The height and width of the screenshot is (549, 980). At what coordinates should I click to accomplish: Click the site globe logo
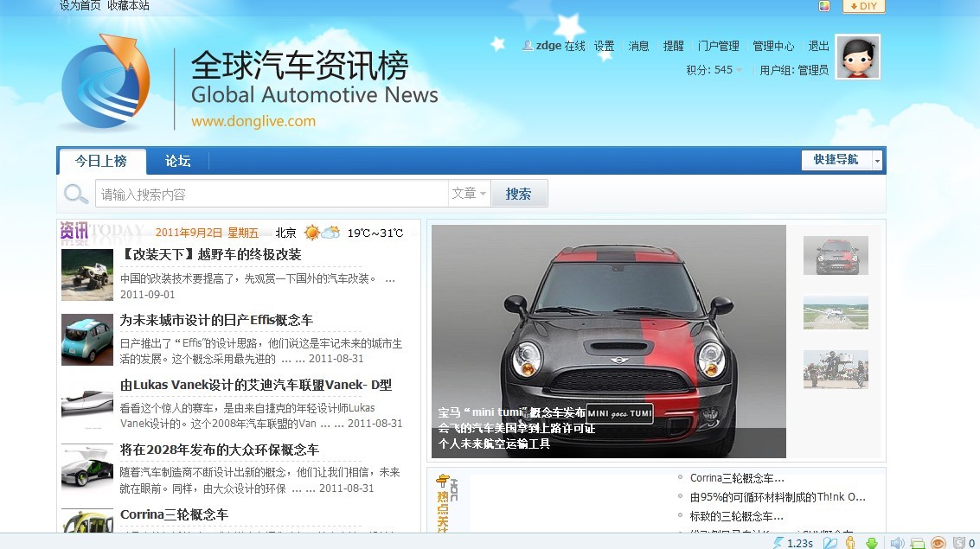(x=106, y=81)
